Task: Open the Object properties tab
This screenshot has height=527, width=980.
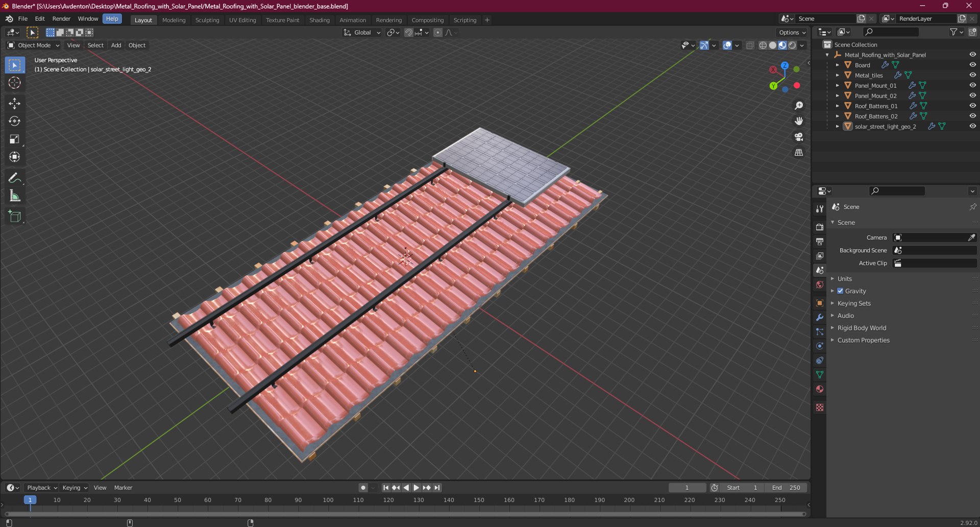Action: (x=820, y=303)
